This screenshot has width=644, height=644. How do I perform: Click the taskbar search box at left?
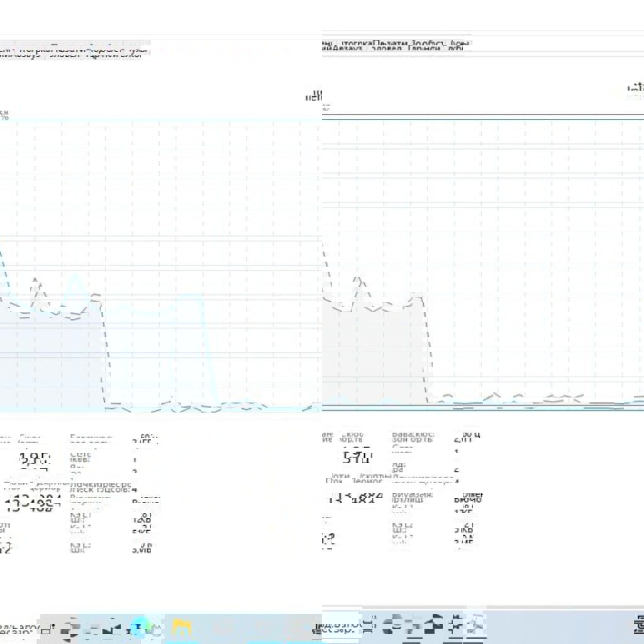click(19, 628)
